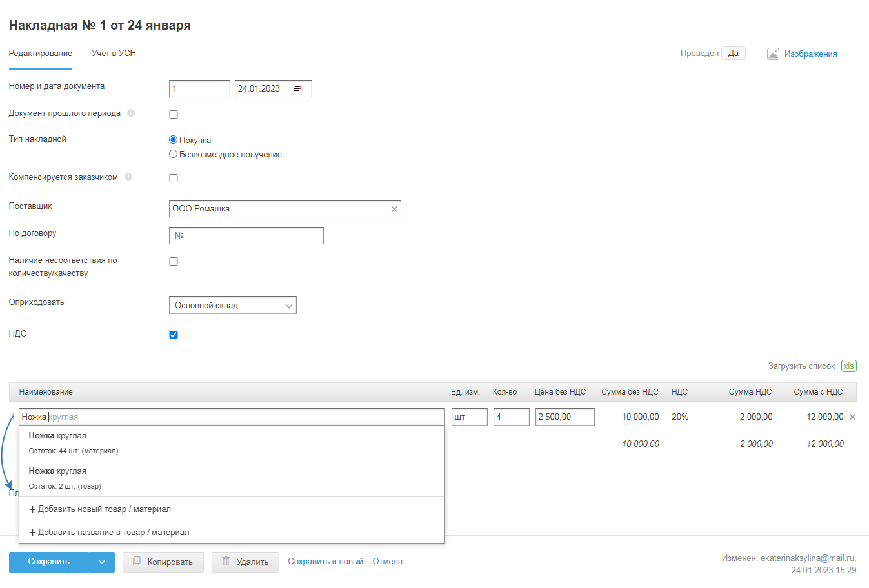Click the trash icon on Удалить

(x=226, y=562)
